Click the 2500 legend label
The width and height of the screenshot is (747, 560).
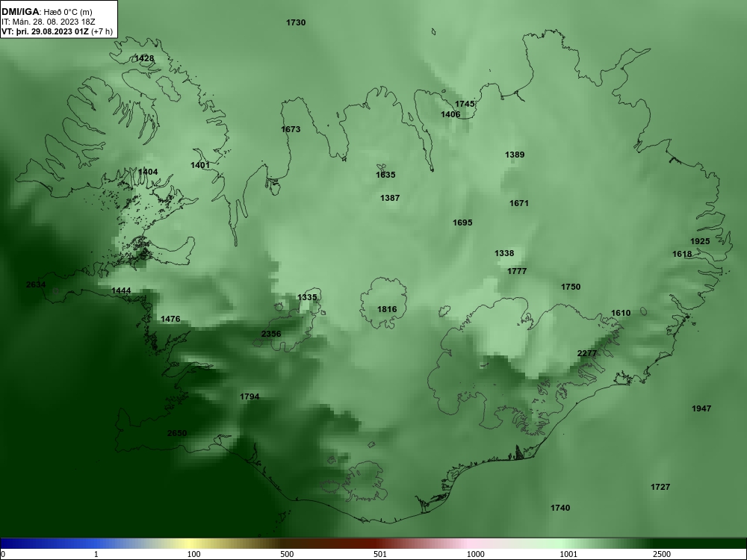pos(662,554)
